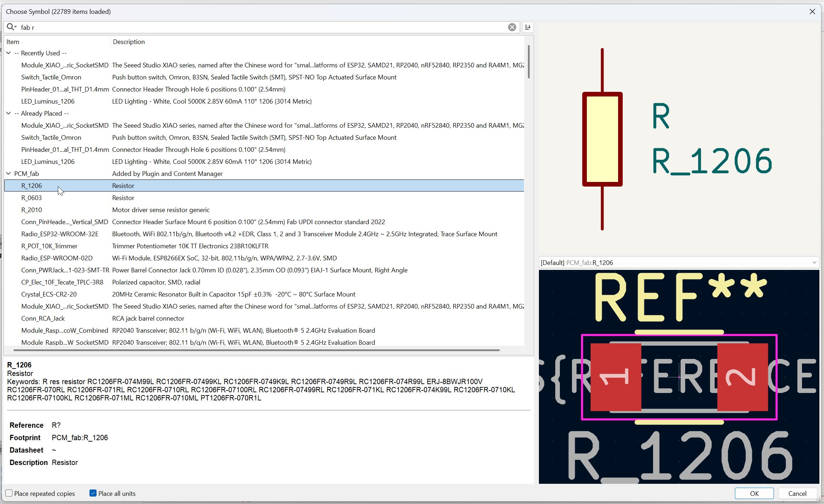The height and width of the screenshot is (504, 824).
Task: Uncheck Place all units
Action: point(93,493)
